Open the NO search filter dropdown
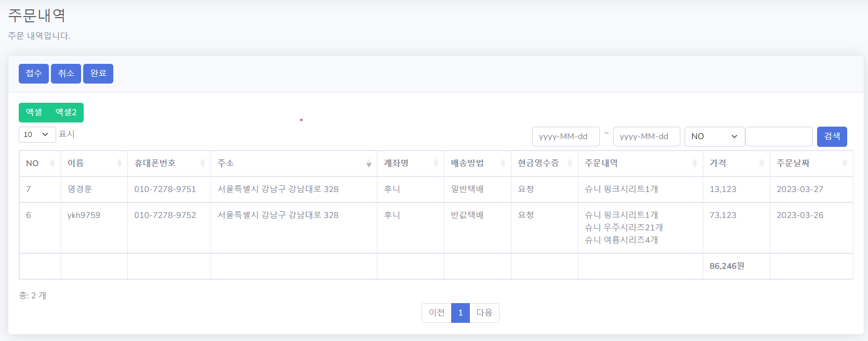Image resolution: width=868 pixels, height=341 pixels. pos(714,137)
